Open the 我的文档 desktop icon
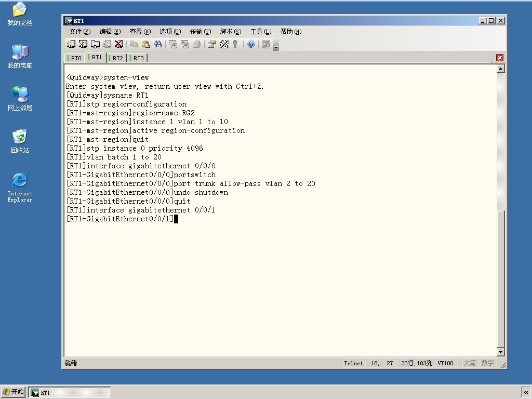This screenshot has width=532, height=399. (20, 14)
